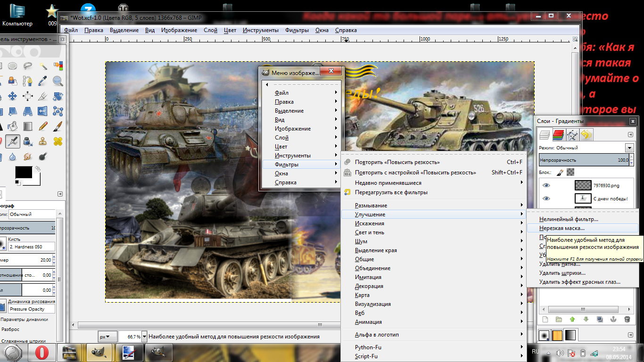Image resolution: width=644 pixels, height=362 pixels.
Task: Click the delete layer trash button
Action: pos(627,319)
